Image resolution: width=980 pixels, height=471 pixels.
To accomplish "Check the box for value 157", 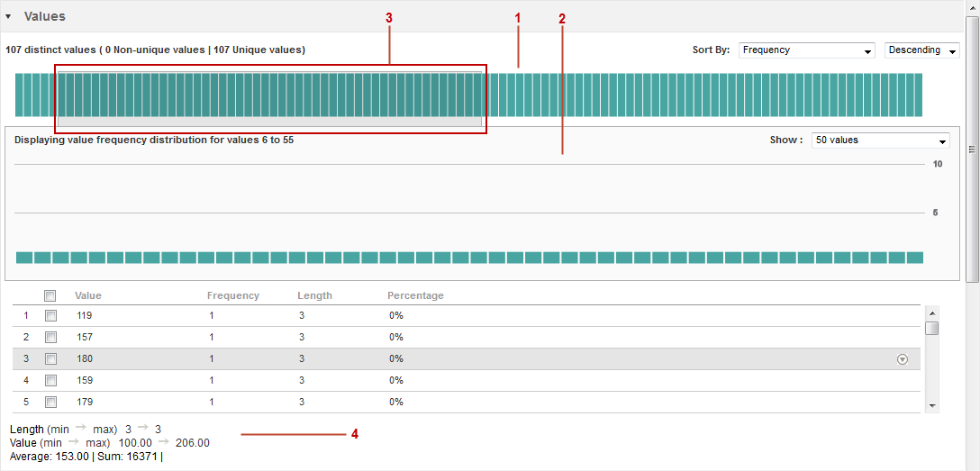I will click(50, 337).
